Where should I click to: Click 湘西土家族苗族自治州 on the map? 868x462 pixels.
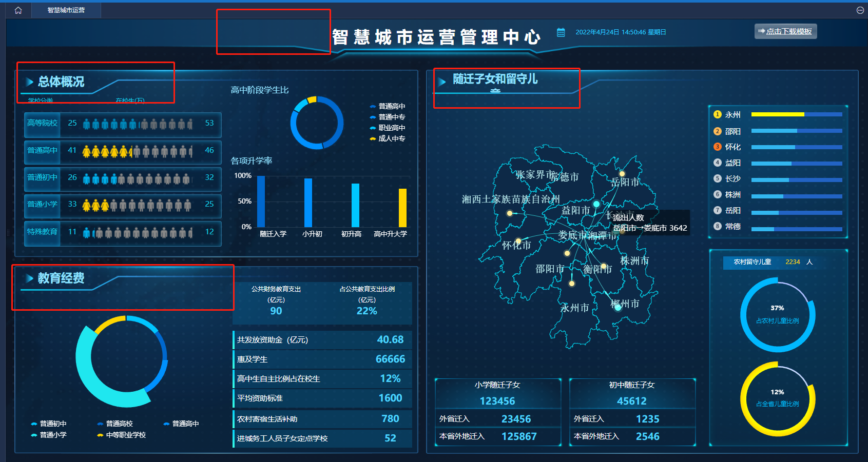click(x=511, y=199)
